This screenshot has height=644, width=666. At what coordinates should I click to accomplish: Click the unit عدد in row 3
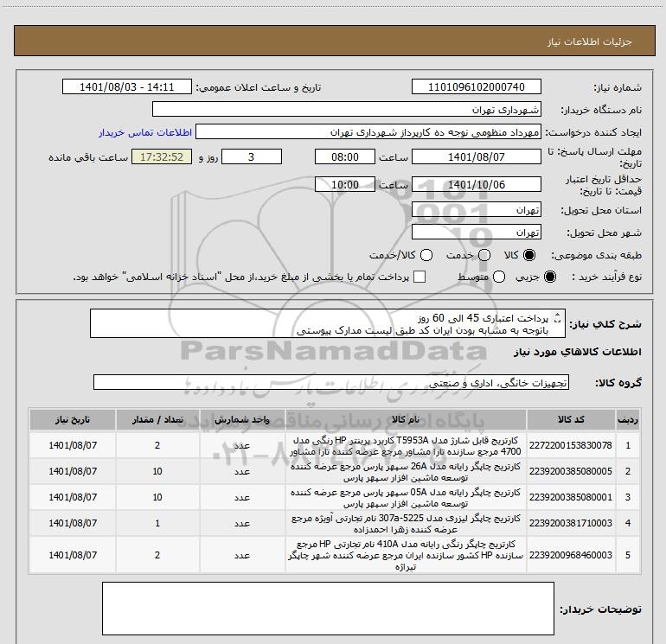(242, 497)
